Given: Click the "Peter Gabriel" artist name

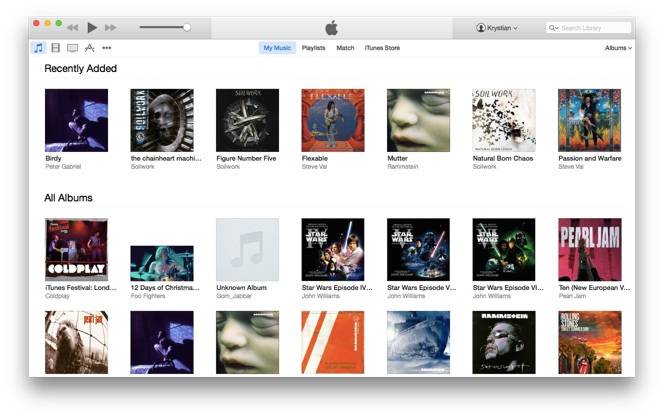Looking at the screenshot, I should click(63, 167).
